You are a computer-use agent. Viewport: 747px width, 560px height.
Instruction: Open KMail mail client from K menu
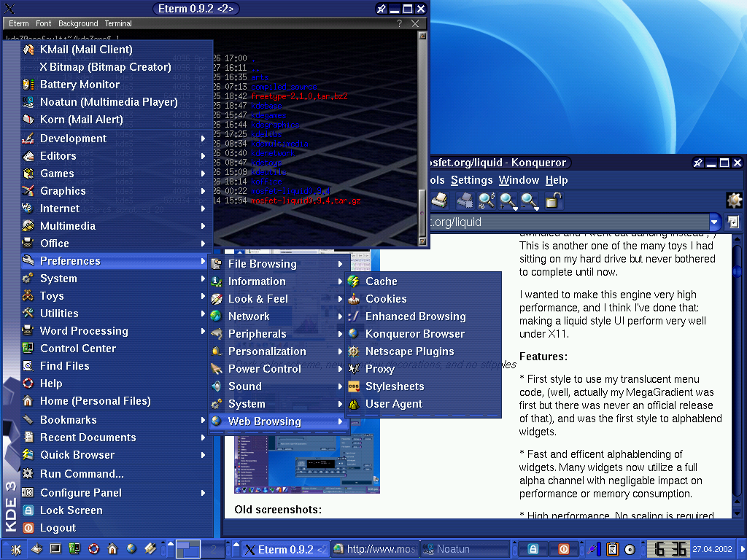pyautogui.click(x=117, y=50)
